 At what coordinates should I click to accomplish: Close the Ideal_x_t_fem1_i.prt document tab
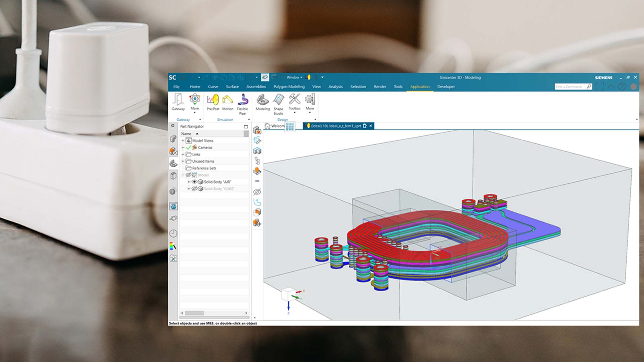pos(370,126)
